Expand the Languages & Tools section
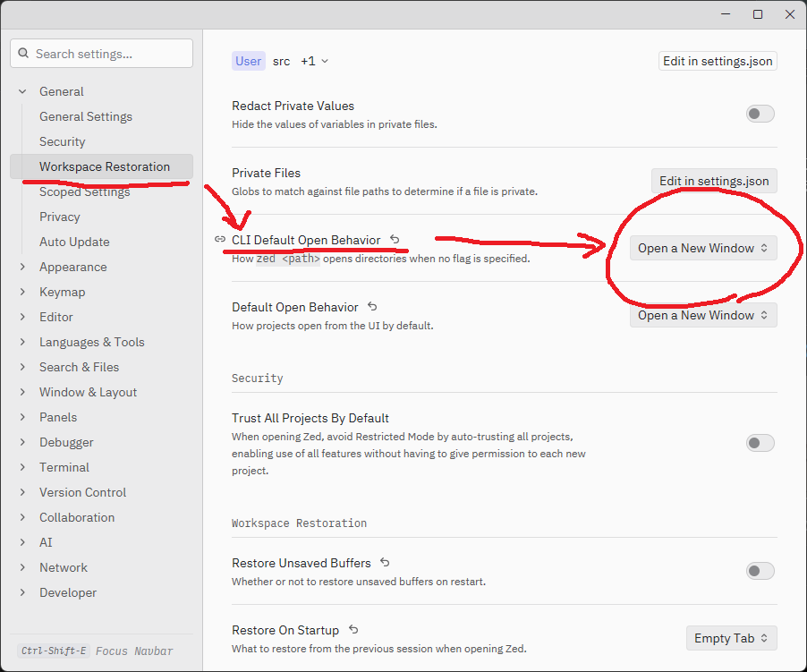807x672 pixels. 22,342
